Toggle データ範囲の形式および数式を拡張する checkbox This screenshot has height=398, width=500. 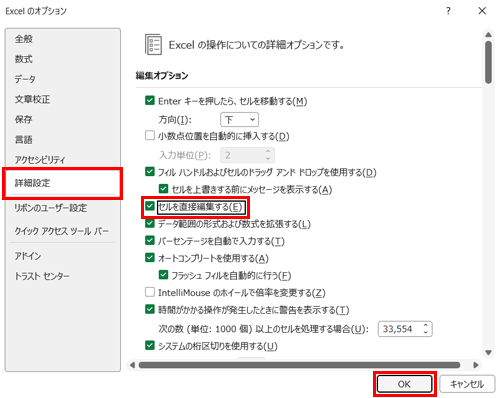coord(150,223)
